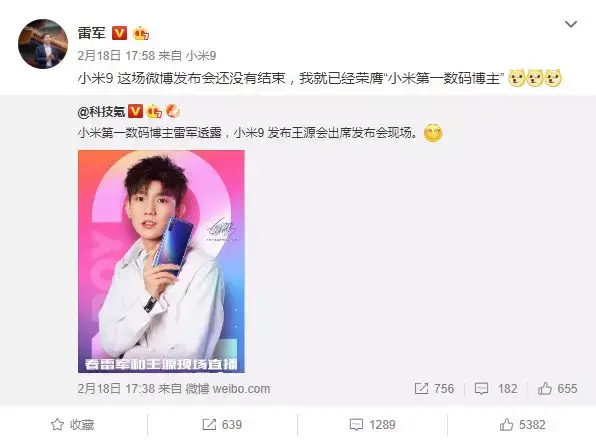This screenshot has height=442, width=596.
Task: Click the membership crown badge beside 雷军
Action: click(x=141, y=33)
